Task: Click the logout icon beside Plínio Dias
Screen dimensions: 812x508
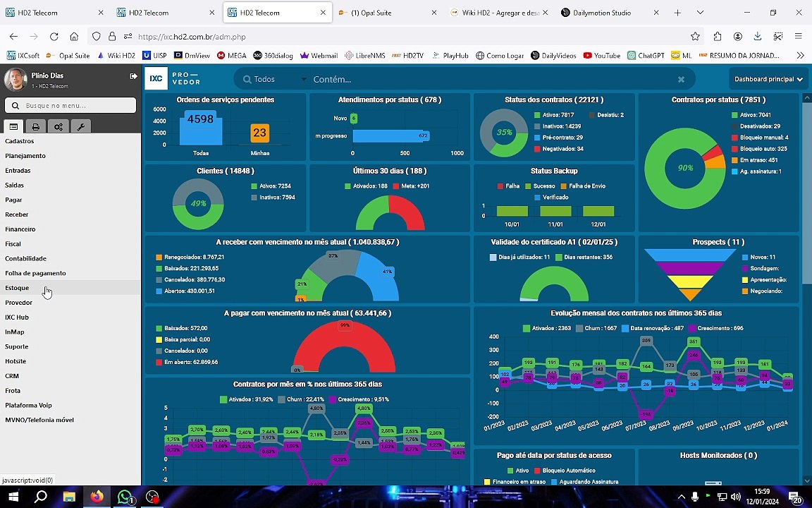Action: 134,76
